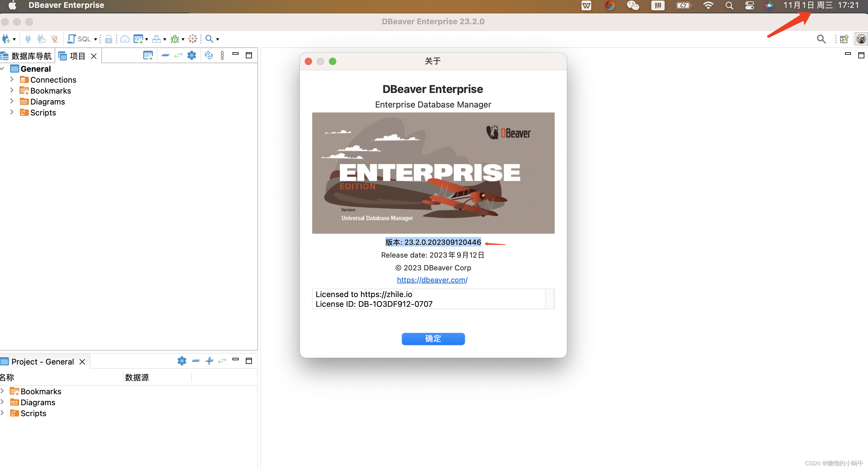Toggle link with editor in 项目 panel
The image size is (868, 469).
pyautogui.click(x=178, y=55)
